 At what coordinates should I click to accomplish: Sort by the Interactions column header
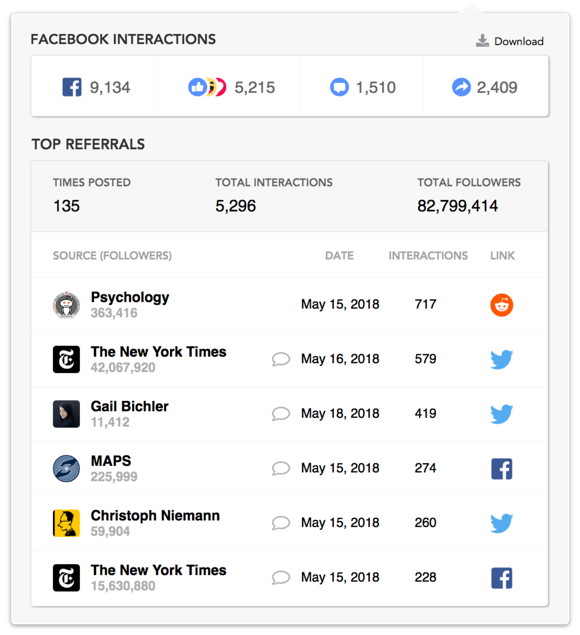[428, 256]
